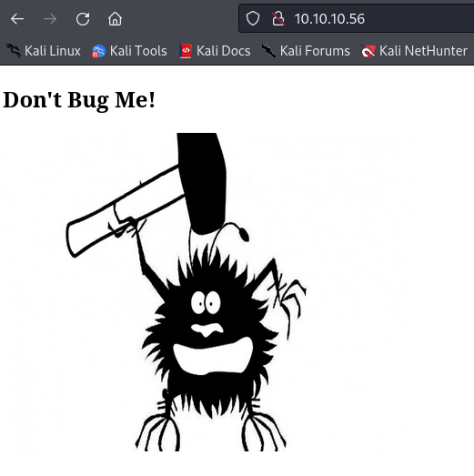This screenshot has height=476, width=474.
Task: Click the browser Back arrow
Action: pyautogui.click(x=17, y=19)
